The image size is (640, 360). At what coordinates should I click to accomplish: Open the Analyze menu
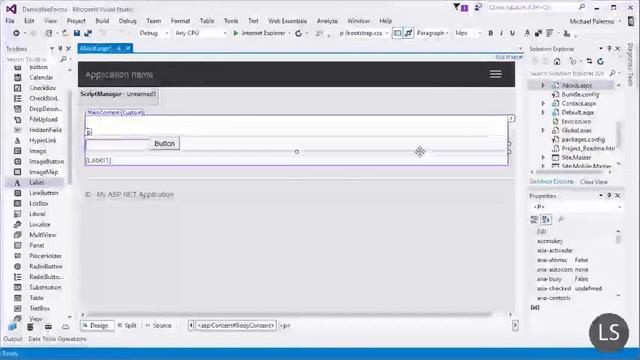click(x=327, y=21)
